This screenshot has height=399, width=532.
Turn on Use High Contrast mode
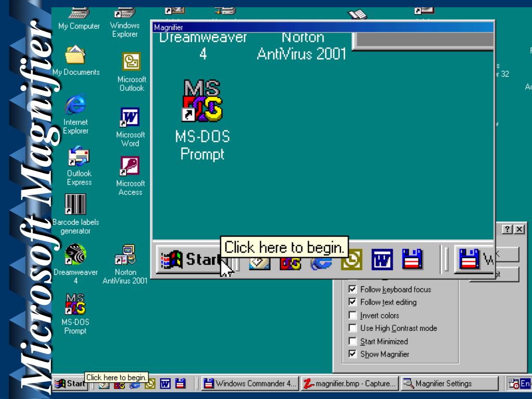point(353,328)
